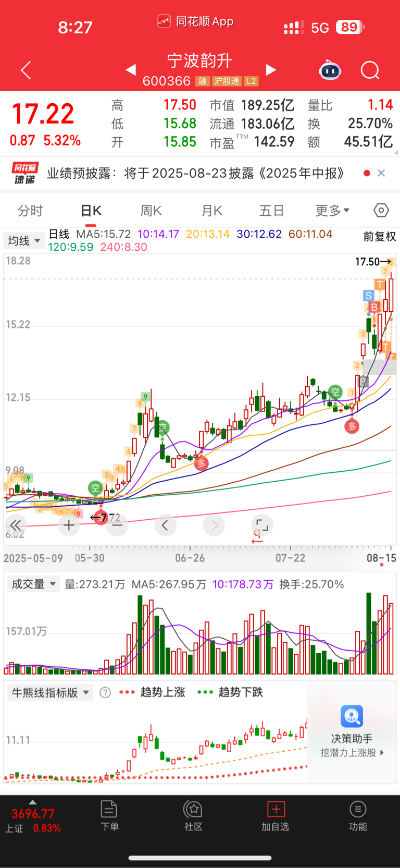Expand the 更多 period dropdown
Viewport: 400px width, 868px height.
tap(332, 211)
